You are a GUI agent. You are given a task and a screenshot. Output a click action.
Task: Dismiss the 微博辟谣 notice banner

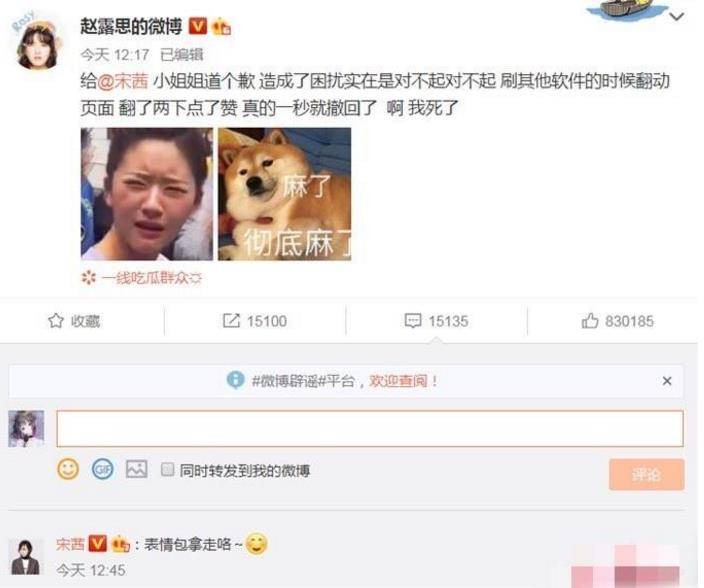667,381
